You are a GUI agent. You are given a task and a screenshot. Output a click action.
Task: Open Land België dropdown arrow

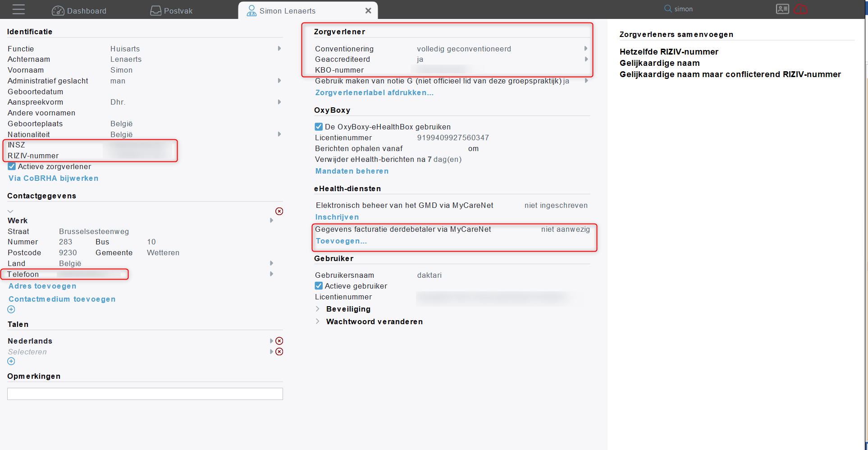(x=271, y=263)
